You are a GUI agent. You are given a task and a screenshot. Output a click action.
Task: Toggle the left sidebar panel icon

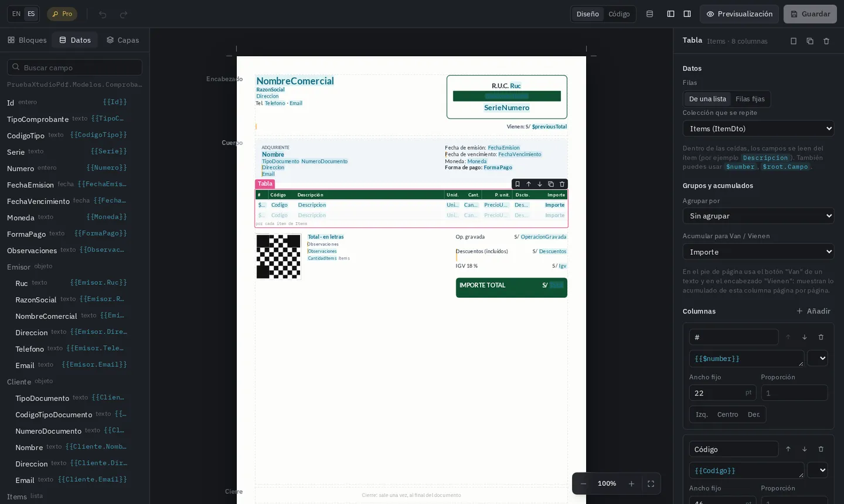[x=671, y=14]
